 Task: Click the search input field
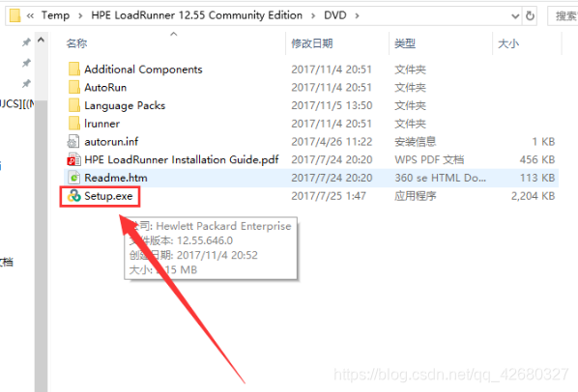pos(563,15)
